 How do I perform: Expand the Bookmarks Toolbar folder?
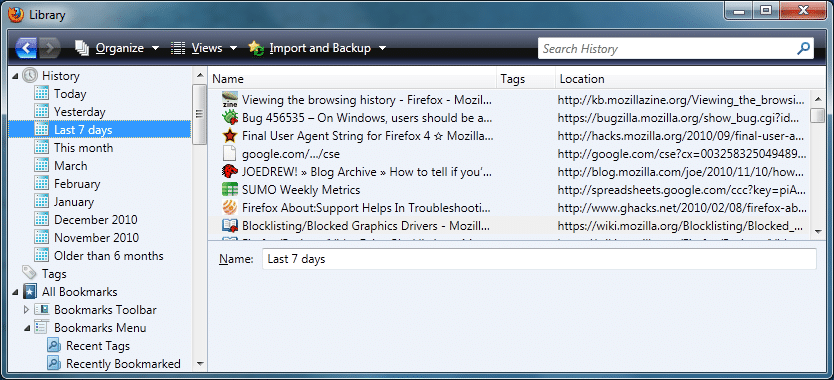pyautogui.click(x=27, y=310)
